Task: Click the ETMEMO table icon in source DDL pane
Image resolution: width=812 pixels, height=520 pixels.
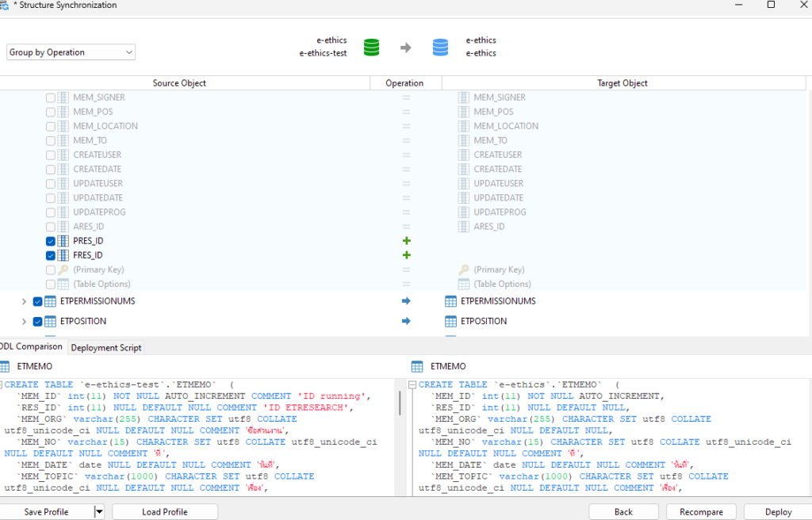Action: 6,367
